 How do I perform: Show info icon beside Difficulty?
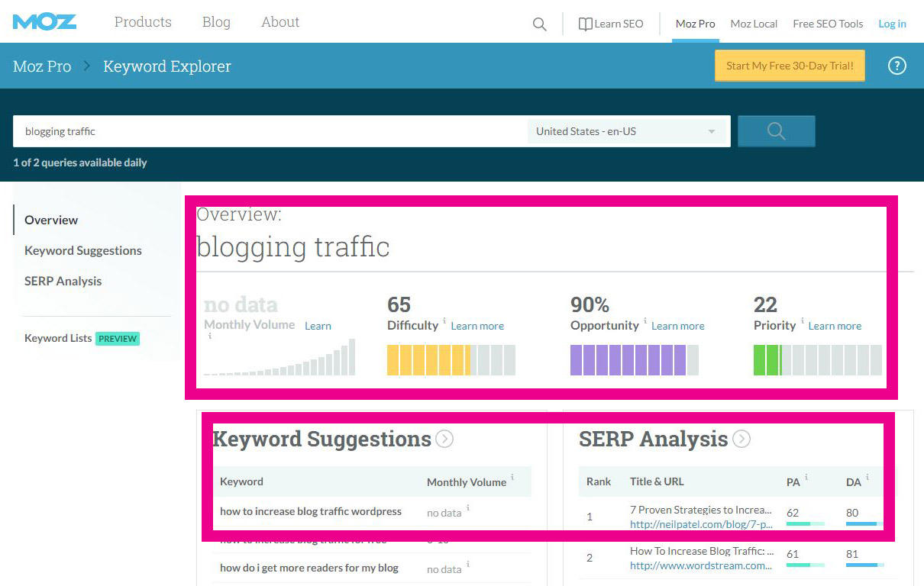pos(444,321)
